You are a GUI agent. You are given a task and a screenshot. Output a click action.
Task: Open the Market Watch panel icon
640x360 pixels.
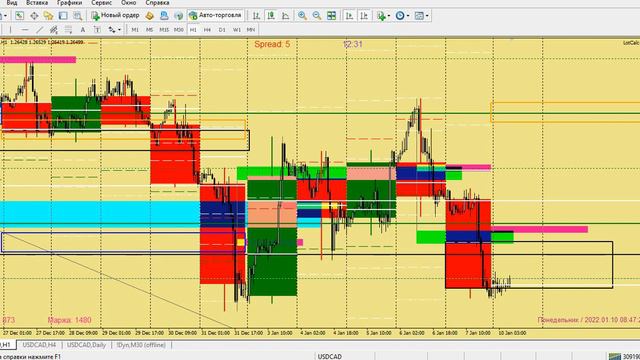20,16
